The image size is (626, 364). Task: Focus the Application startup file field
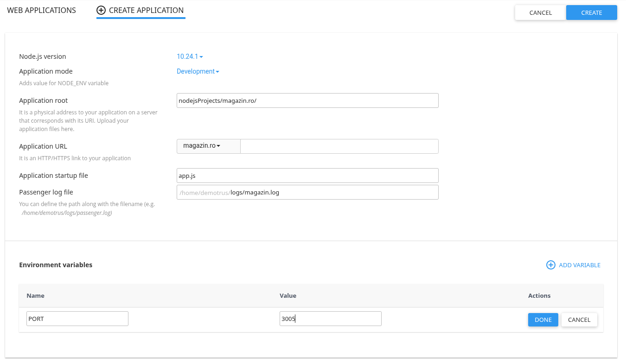307,176
